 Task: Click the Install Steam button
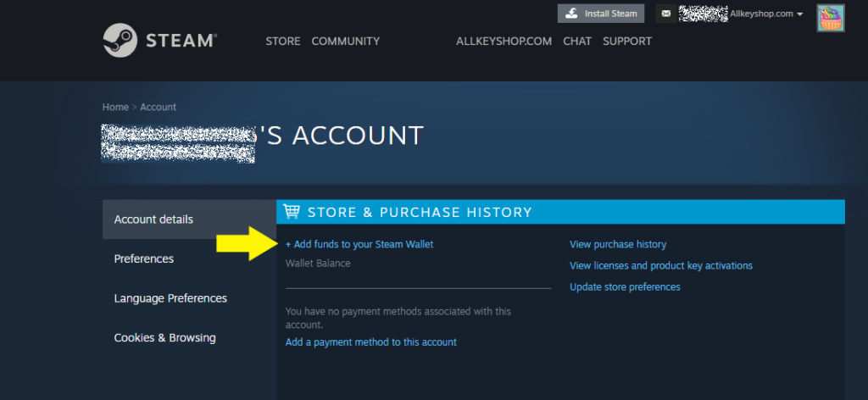(600, 14)
